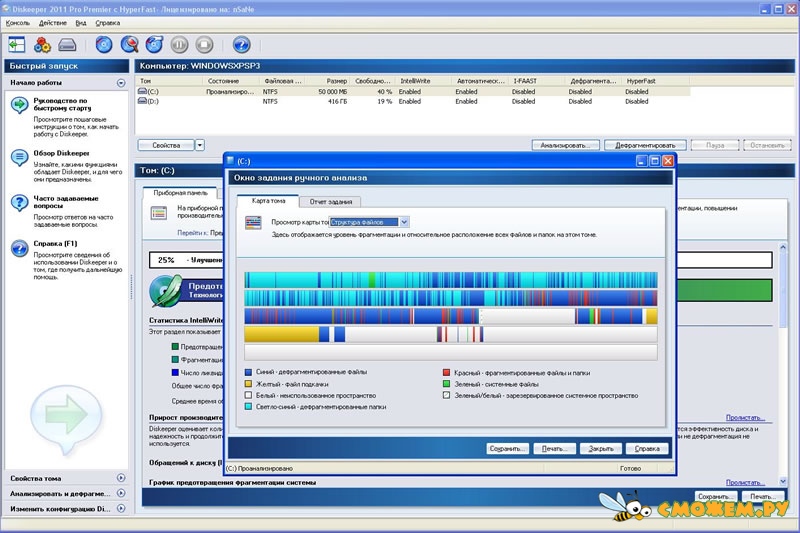This screenshot has height=533, width=800.
Task: Click the blue defragmented files legend swatch
Action: tap(248, 372)
